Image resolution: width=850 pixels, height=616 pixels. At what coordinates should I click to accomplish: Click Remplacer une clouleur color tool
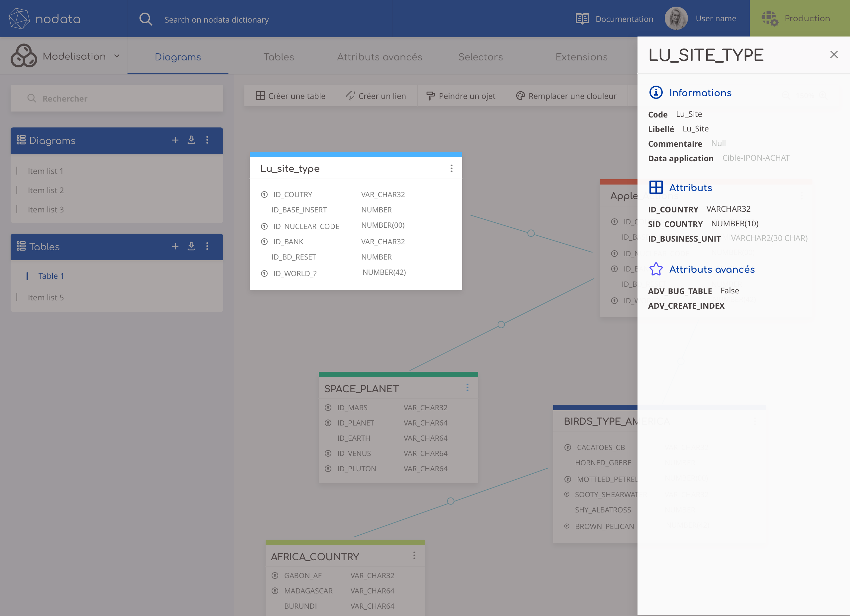(x=566, y=96)
